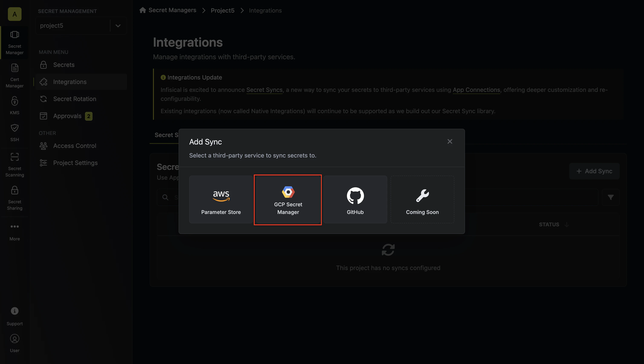Click the Secret Rotation refresh icon

point(43,99)
